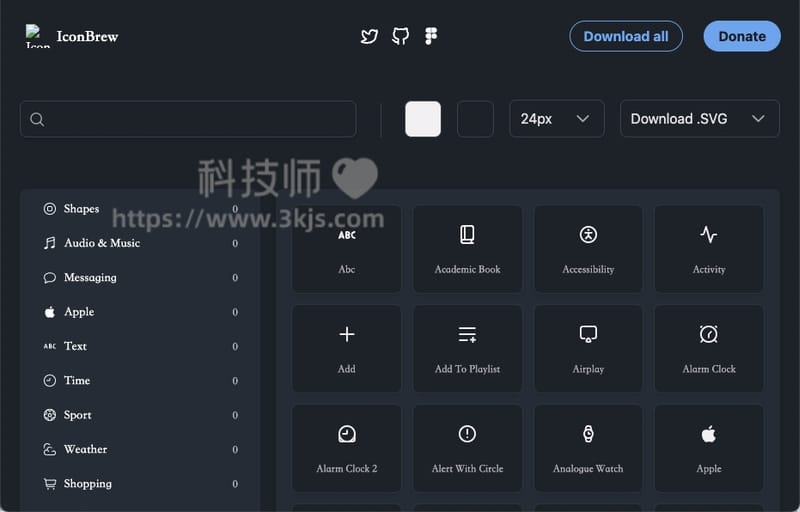Choose the Abc icon card
800x512 pixels.
[x=346, y=249]
